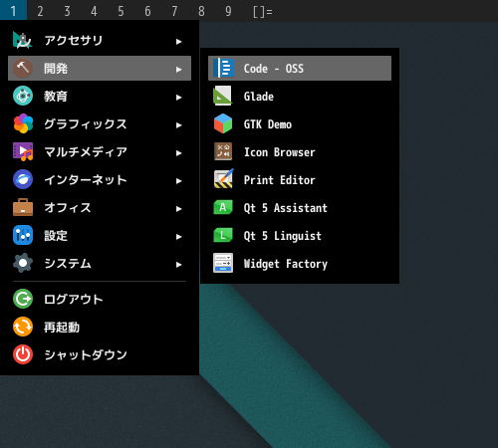Open the インターネット menu entry

[x=100, y=179]
